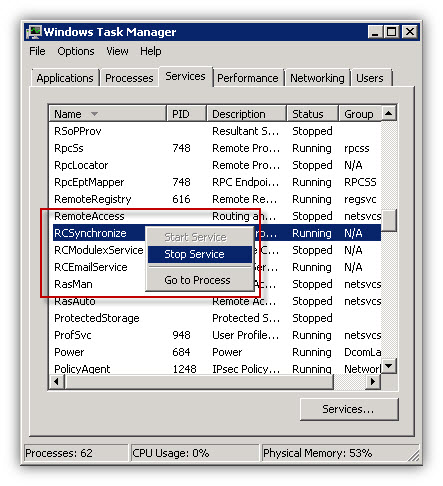Click the Protected S... description cell
Viewport: 443px width, 486px height.
click(x=246, y=318)
